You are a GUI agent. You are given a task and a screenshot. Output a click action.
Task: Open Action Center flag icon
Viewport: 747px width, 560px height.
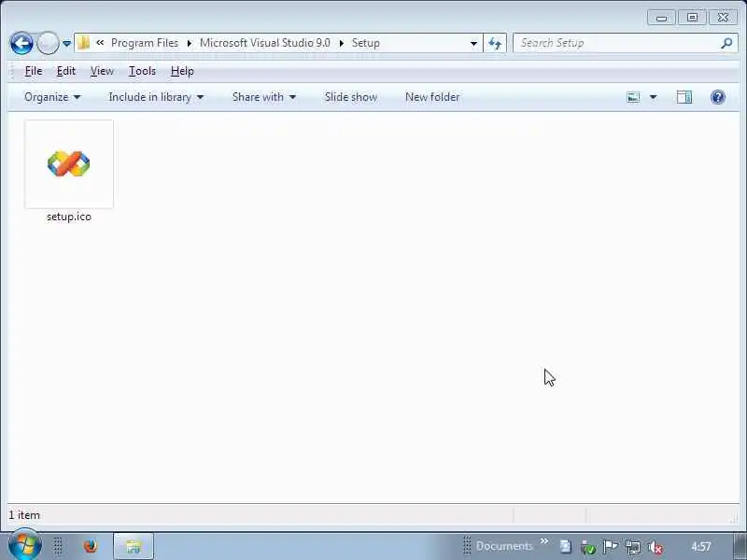(611, 547)
